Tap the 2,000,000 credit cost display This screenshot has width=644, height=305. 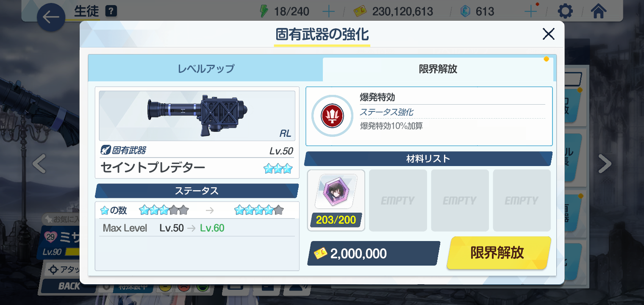pyautogui.click(x=373, y=253)
